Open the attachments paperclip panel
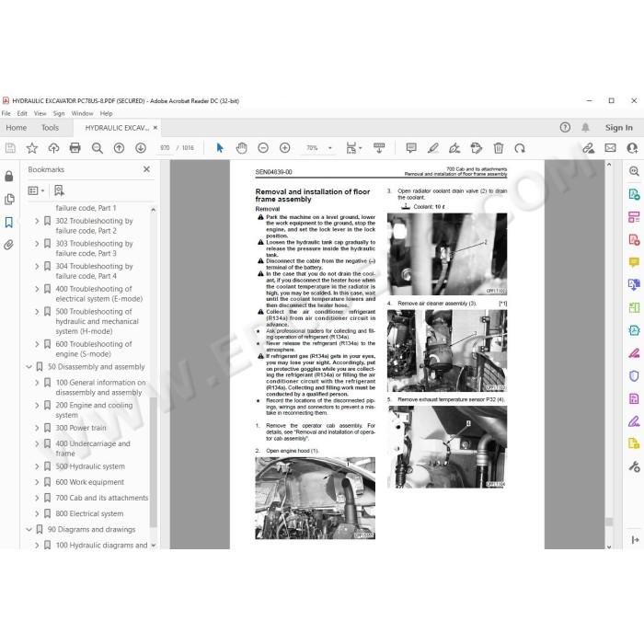 pos(8,246)
